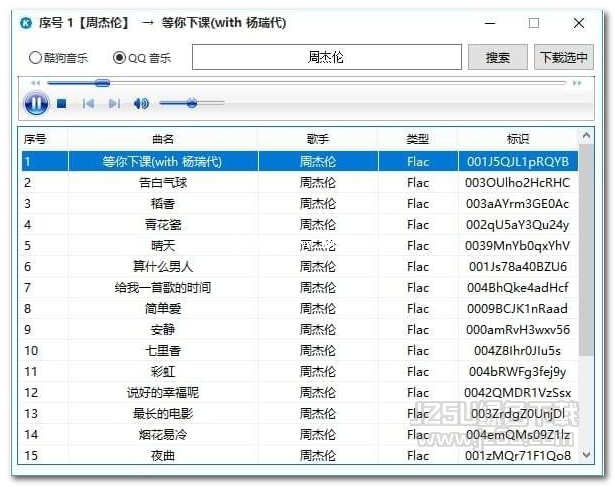The height and width of the screenshot is (487, 615).
Task: Click the 下载选中 button
Action: [x=564, y=57]
